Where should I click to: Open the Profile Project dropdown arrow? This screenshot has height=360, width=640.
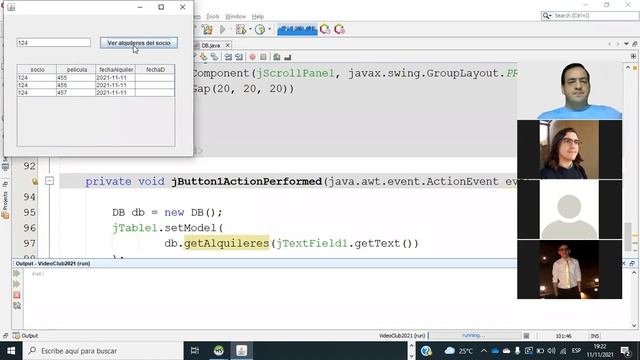[269, 29]
